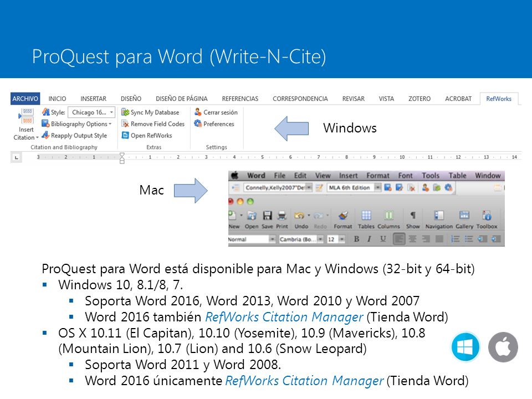Screen dimensions: 532x399
Task: Switch to the ACROBAT tab
Action: tap(458, 99)
